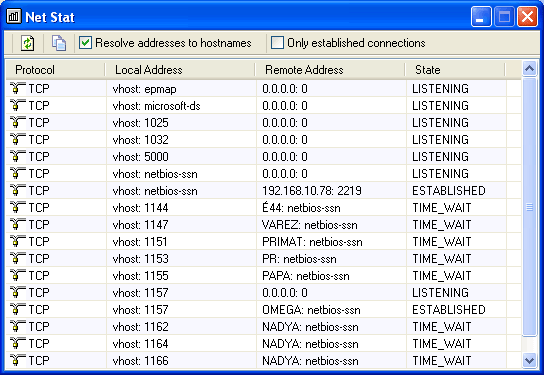Viewport: 544px width, 375px height.
Task: Select the connection icon of vhost: 1147 row
Action: [17, 224]
